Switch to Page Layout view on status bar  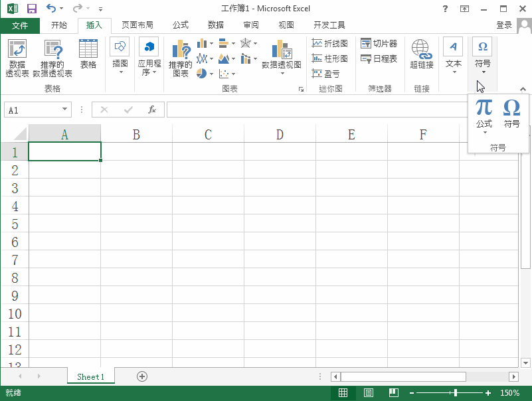tap(368, 392)
